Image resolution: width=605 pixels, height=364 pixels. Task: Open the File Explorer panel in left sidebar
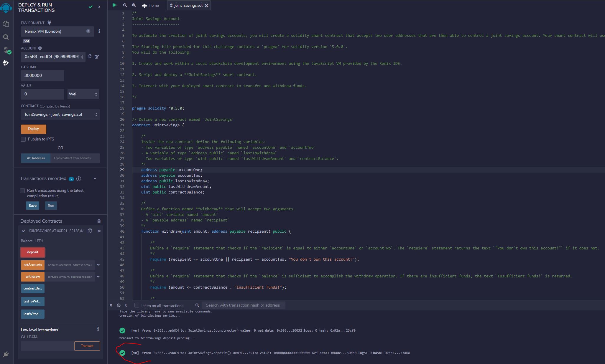click(x=6, y=24)
